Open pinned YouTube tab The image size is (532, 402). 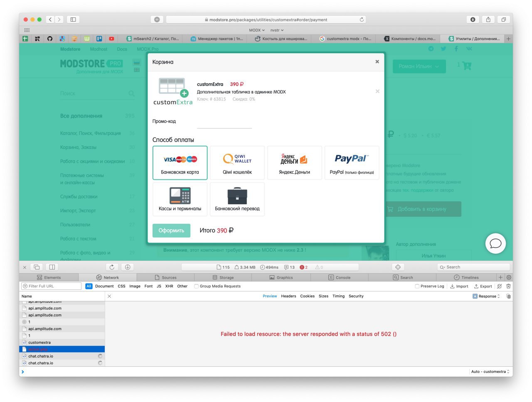click(111, 39)
